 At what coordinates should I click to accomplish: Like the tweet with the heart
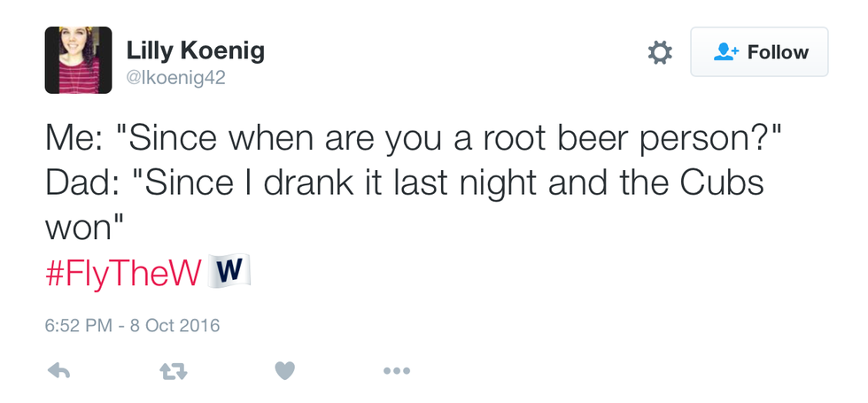[284, 371]
